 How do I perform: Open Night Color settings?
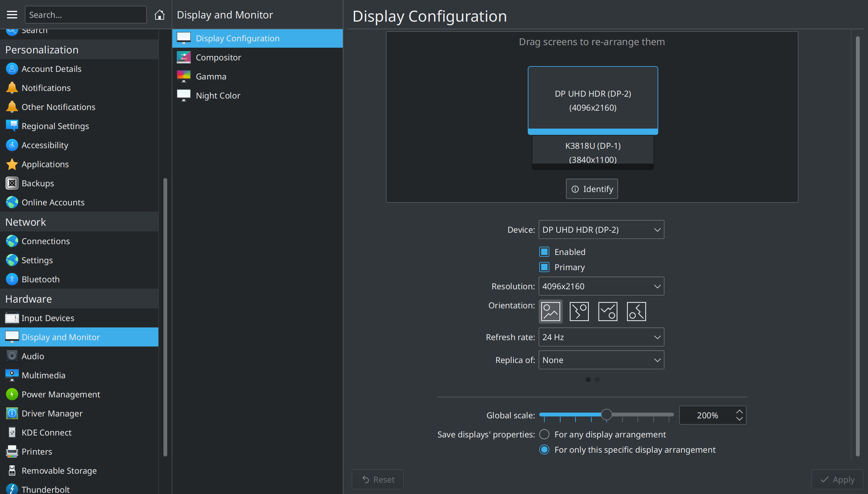[217, 95]
